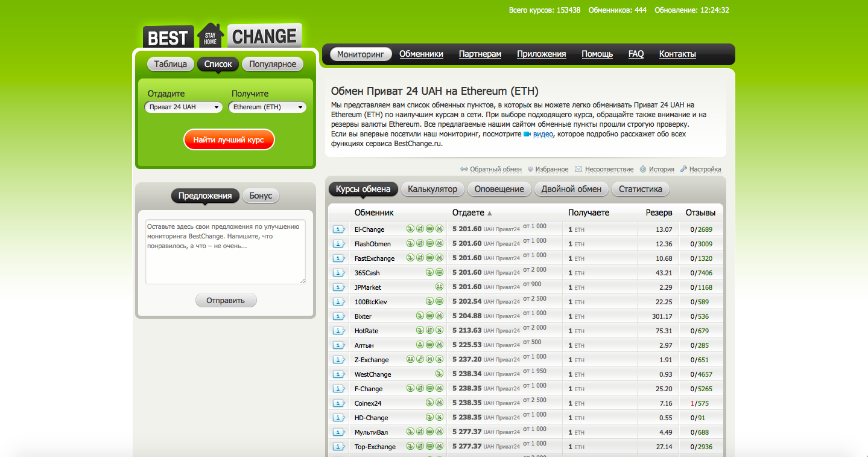Viewport: 868px width, 457px height.
Task: Select the Оповещение tab
Action: coord(499,189)
